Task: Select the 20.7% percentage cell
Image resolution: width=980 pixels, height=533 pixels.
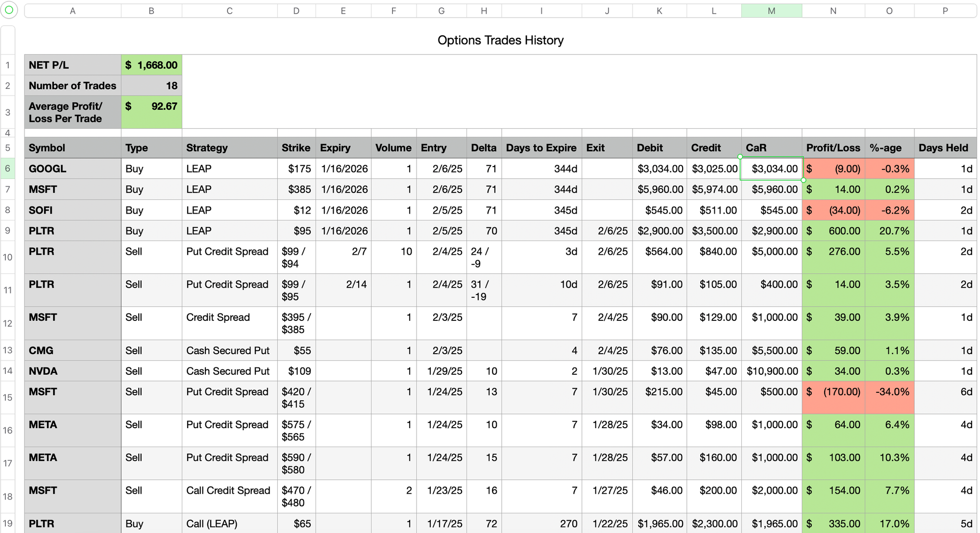Action: tap(889, 231)
